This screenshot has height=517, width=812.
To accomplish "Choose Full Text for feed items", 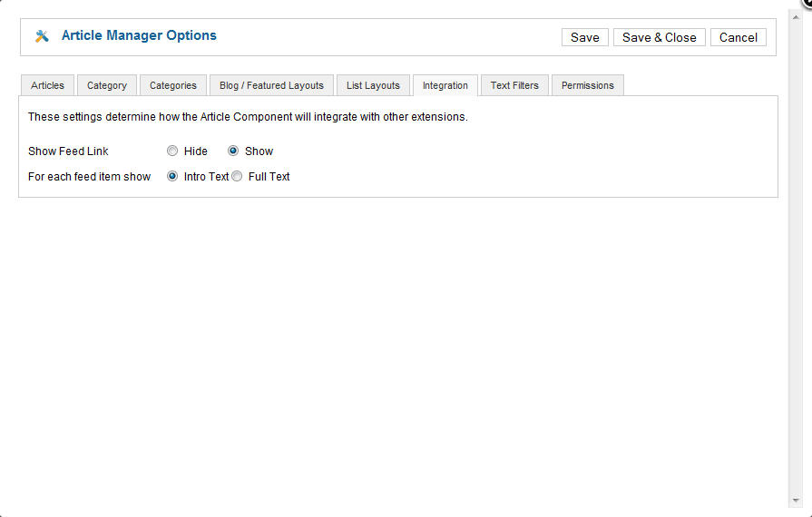I will pos(237,177).
